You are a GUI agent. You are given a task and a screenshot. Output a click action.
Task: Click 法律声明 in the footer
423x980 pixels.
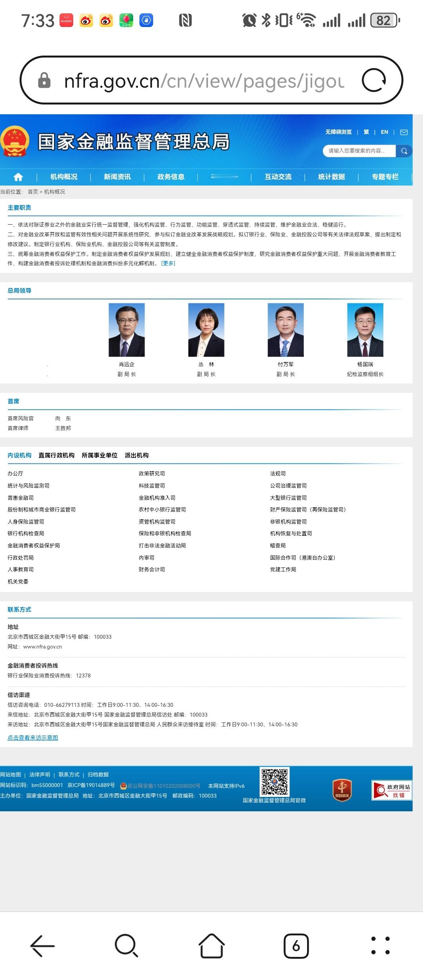40,775
